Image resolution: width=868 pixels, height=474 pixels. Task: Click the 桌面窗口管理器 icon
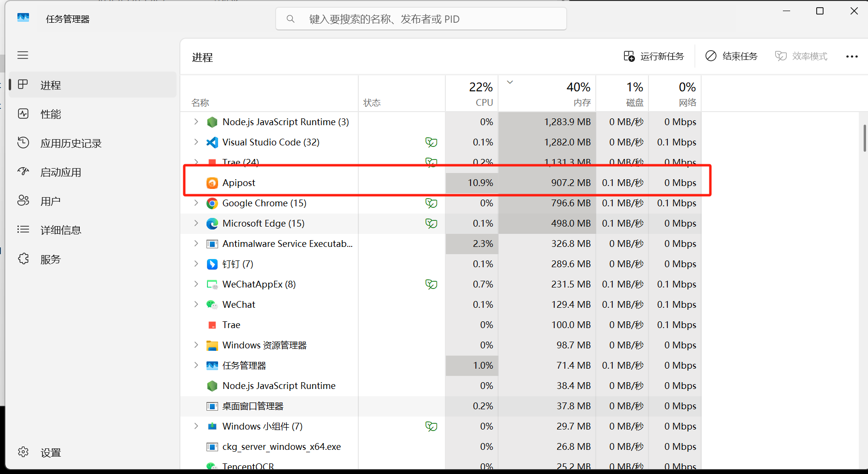click(212, 406)
